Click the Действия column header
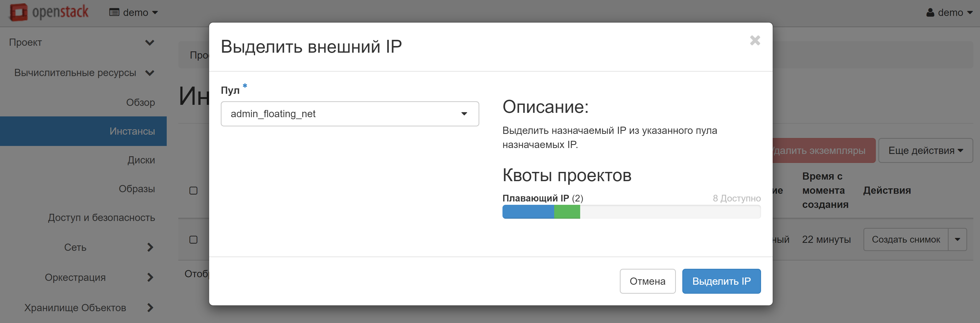 (887, 190)
